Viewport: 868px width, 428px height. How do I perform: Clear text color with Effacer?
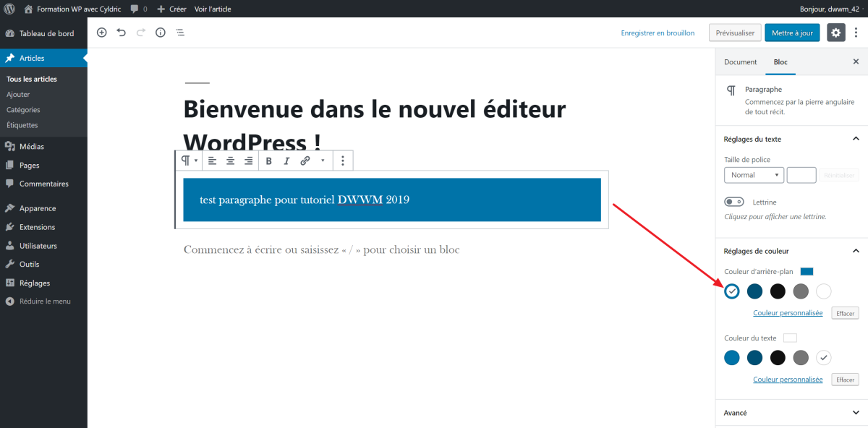pyautogui.click(x=845, y=380)
